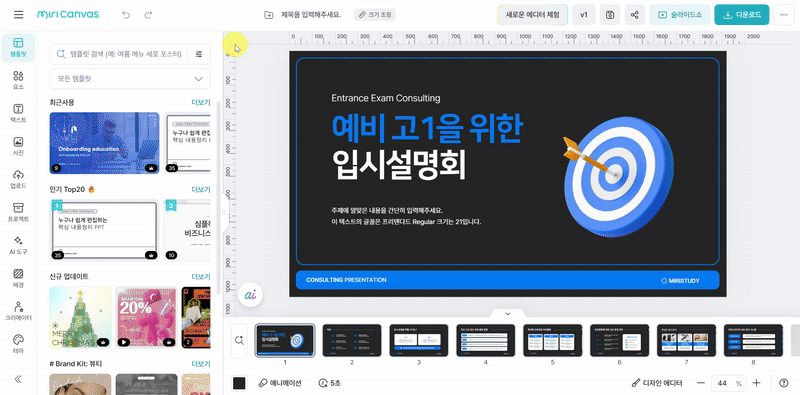The width and height of the screenshot is (800, 395).
Task: Click the floating AI assistant button
Action: click(250, 295)
